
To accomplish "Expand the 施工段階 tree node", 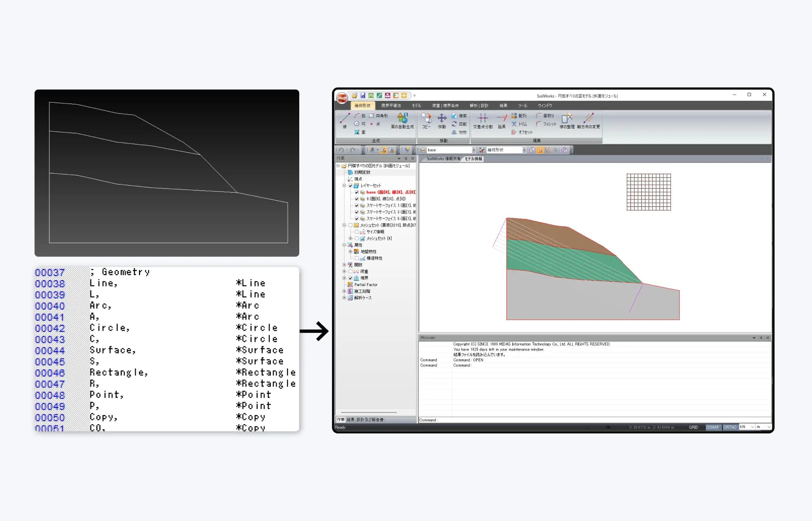I will [344, 291].
